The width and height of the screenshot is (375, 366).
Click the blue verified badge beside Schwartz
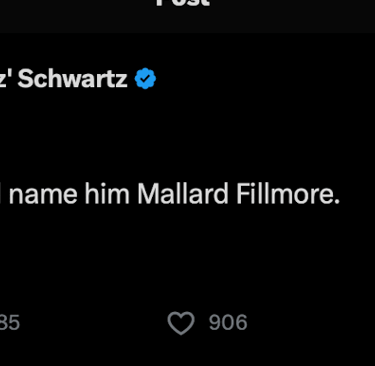(x=145, y=79)
